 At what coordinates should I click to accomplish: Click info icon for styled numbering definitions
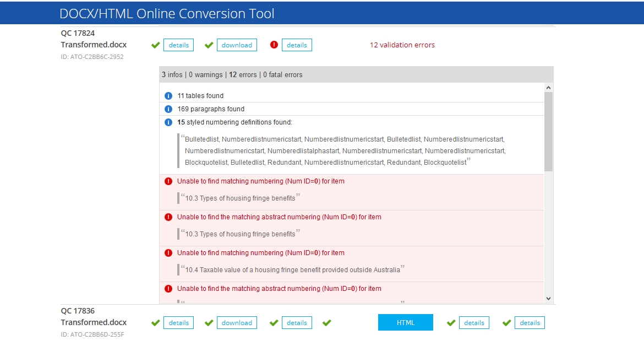pos(168,122)
